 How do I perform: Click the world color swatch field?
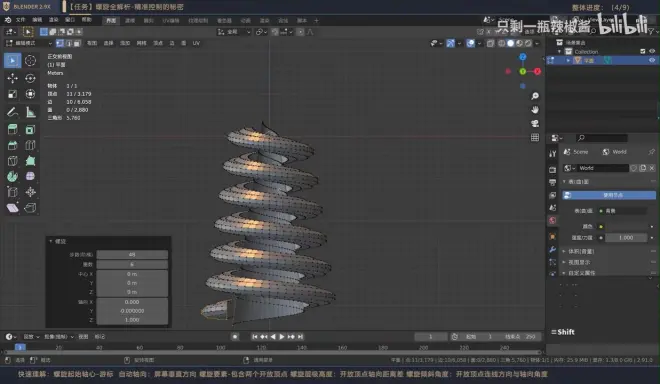(626, 227)
